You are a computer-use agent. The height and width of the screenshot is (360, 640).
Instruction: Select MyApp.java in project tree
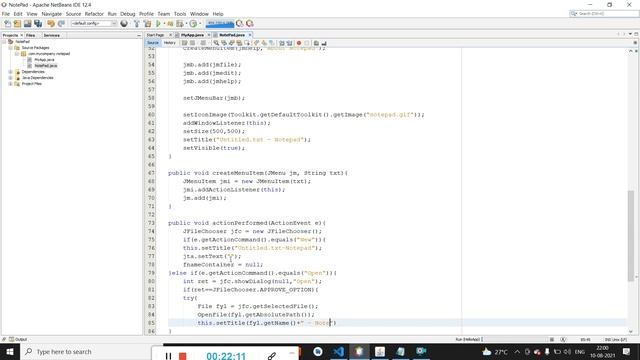(44, 60)
